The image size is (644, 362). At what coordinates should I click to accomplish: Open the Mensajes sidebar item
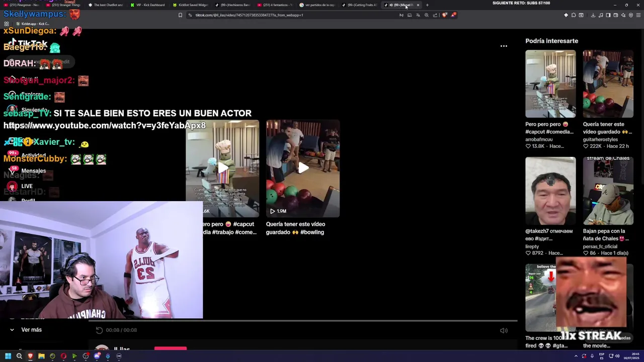coord(28,171)
